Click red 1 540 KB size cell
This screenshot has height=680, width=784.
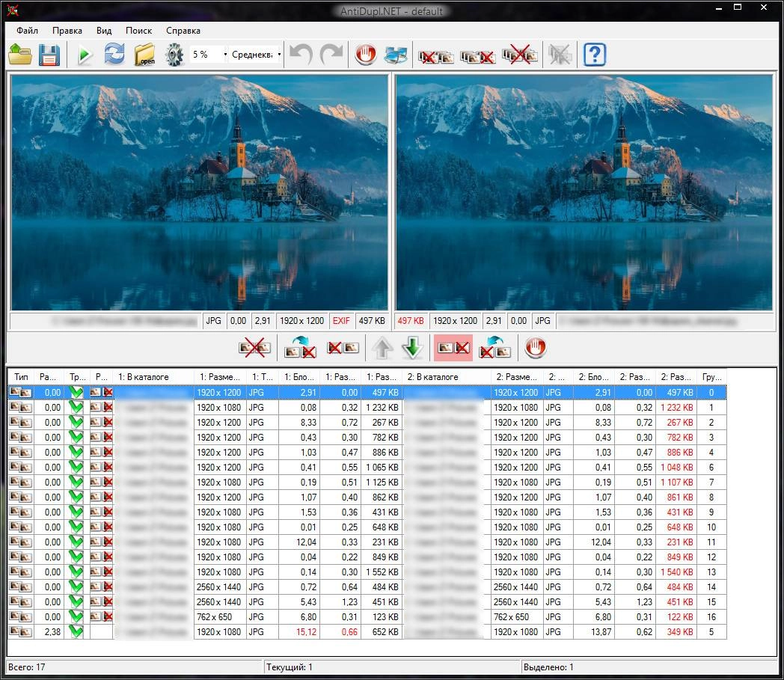point(676,572)
